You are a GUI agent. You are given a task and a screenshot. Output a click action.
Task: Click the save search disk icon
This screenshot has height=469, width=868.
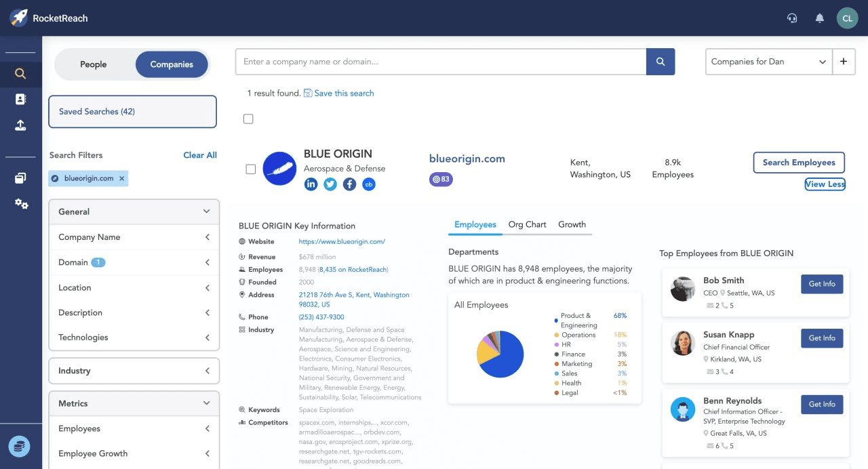(308, 93)
